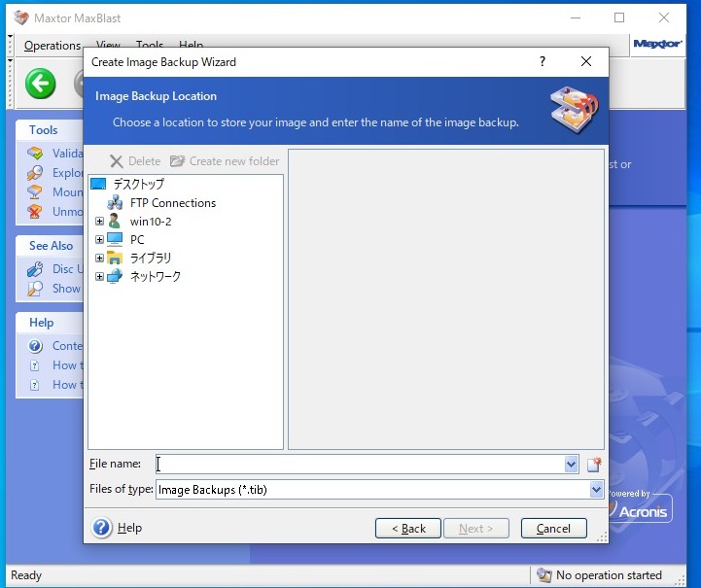Select the PC tree label
Image resolution: width=701 pixels, height=588 pixels.
137,240
